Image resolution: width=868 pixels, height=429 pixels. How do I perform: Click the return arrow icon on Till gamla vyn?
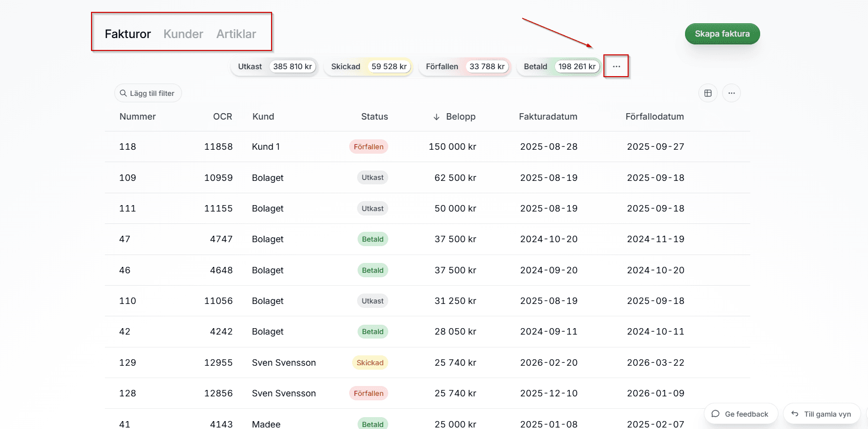pos(795,414)
